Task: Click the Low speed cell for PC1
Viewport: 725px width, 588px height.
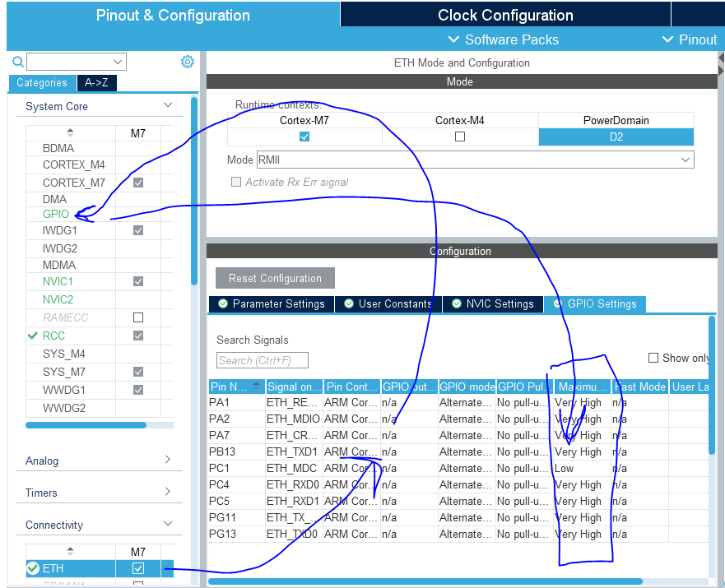Action: click(582, 468)
